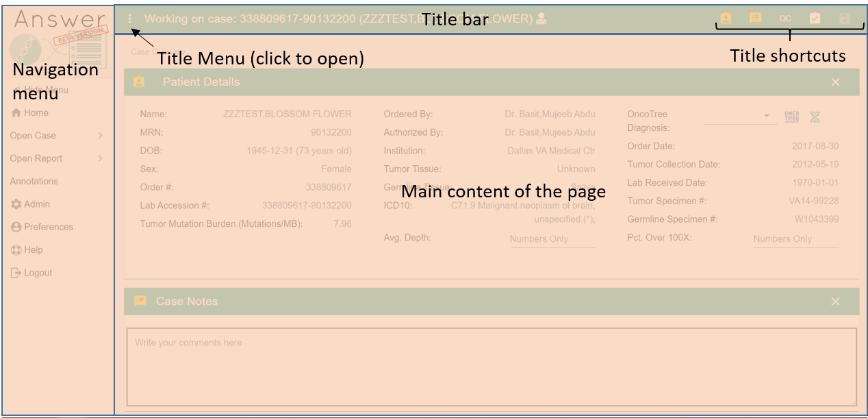Open the title menu three-dot icon
The height and width of the screenshot is (418, 868).
(131, 19)
